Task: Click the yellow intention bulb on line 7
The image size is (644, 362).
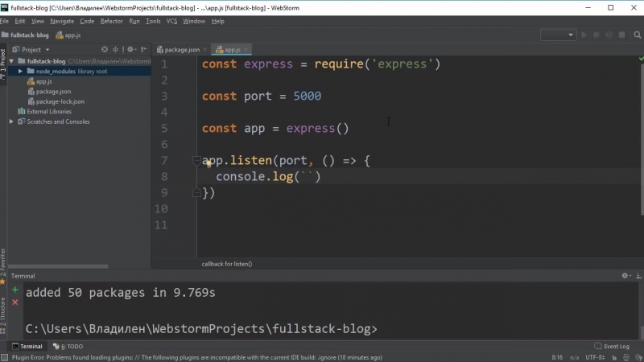Action: [x=208, y=164]
